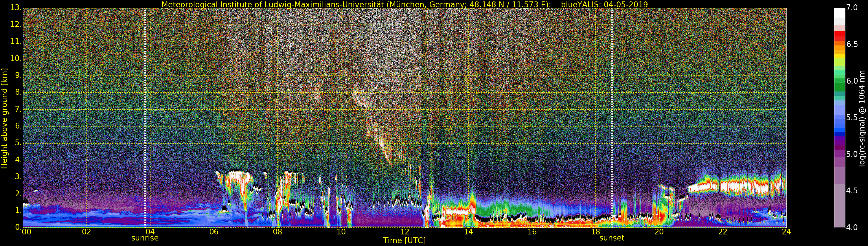Click the white dotted sunrise marker line
The width and height of the screenshot is (868, 246).
pyautogui.click(x=145, y=118)
